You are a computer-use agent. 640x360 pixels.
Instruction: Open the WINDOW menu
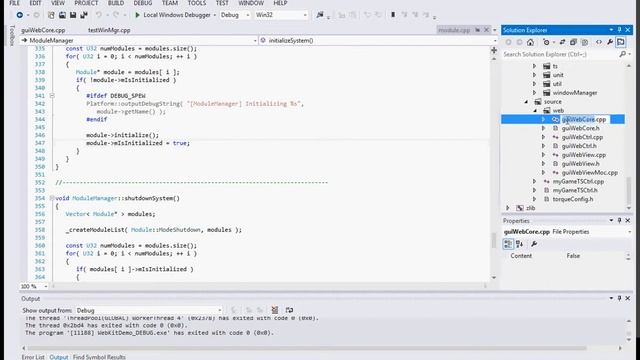tap(251, 3)
